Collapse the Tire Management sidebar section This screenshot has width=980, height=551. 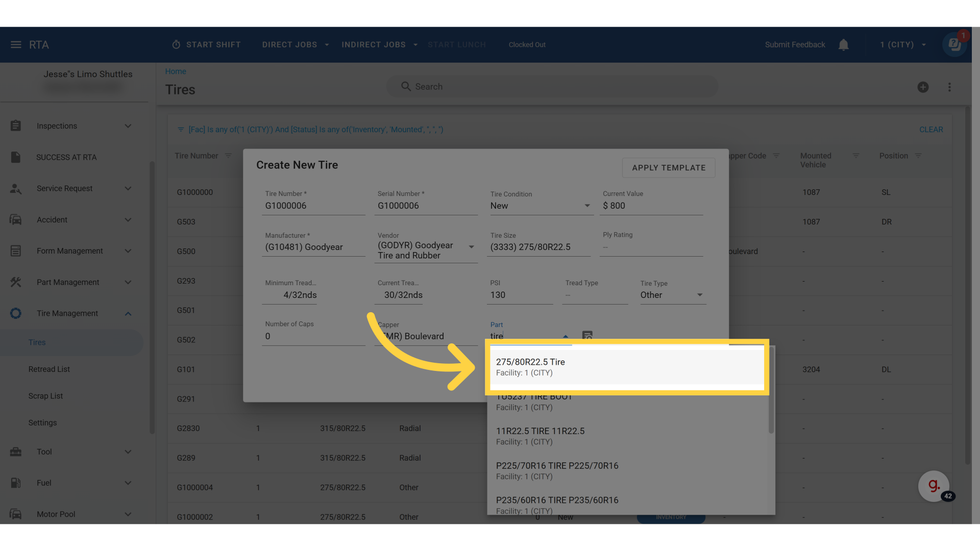point(128,314)
